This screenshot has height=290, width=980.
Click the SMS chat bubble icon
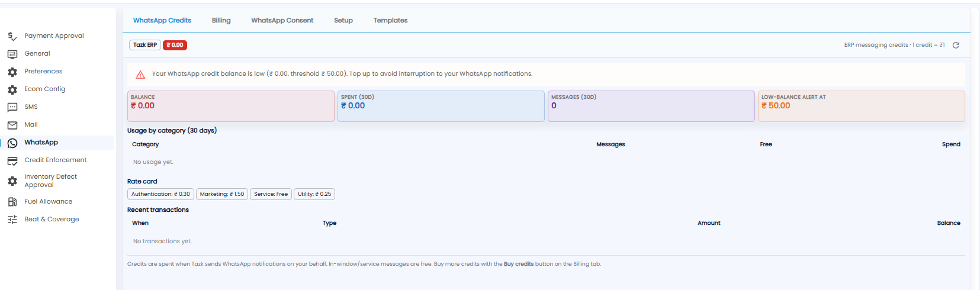[x=12, y=107]
